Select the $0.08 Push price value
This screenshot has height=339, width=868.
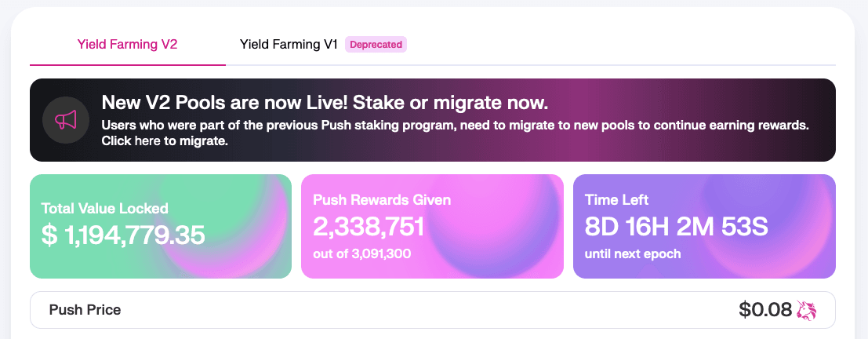764,310
